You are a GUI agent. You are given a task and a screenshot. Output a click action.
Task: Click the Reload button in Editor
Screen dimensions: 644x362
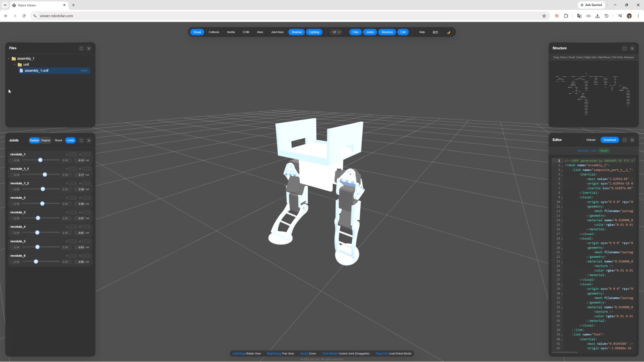pyautogui.click(x=591, y=140)
